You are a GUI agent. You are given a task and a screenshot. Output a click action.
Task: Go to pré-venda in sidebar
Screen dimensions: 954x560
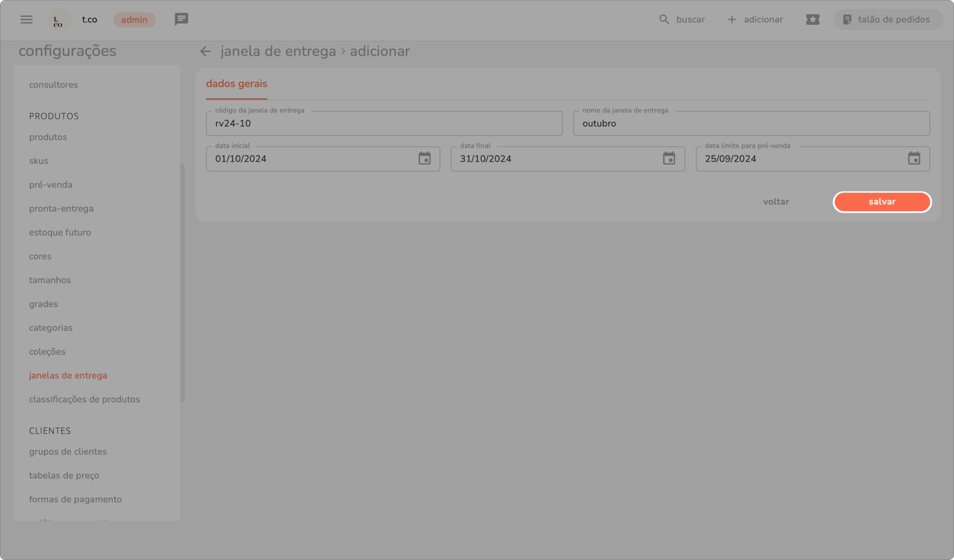[51, 185]
